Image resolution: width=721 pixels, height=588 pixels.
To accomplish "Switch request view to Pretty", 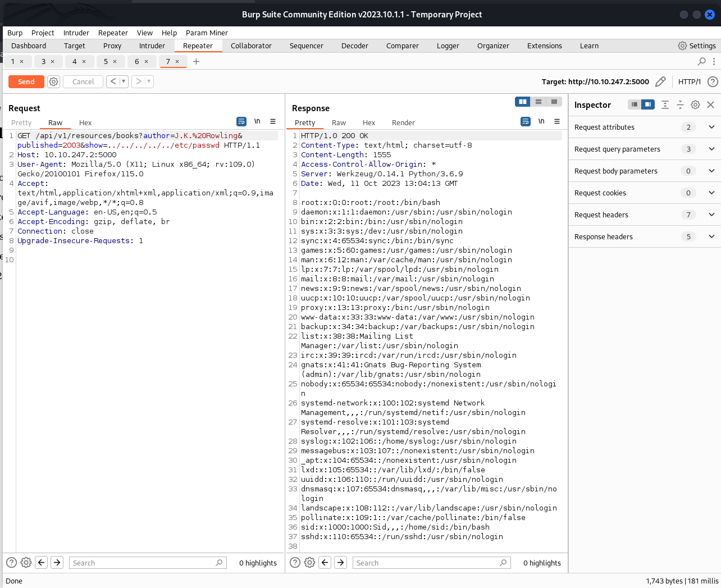I will pos(21,122).
